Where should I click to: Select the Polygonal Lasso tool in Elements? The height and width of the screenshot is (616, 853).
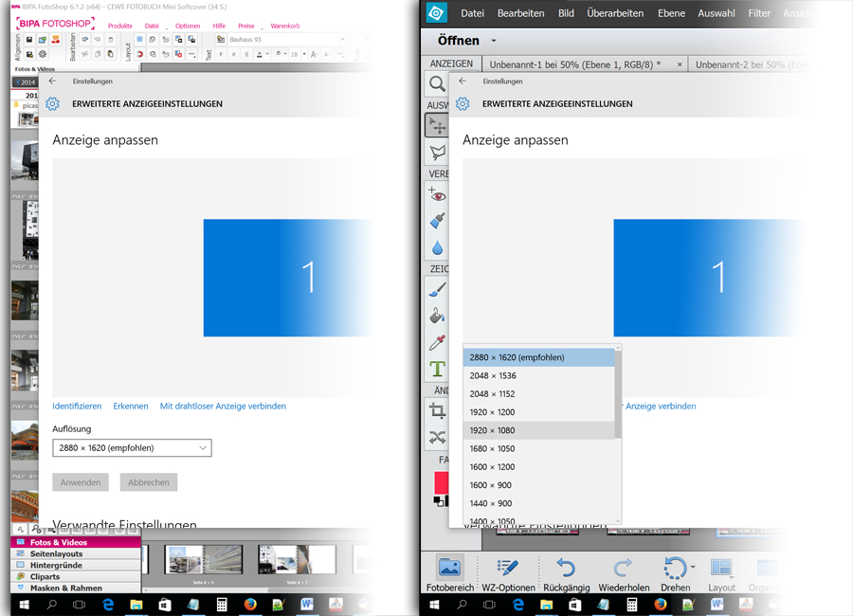[437, 153]
